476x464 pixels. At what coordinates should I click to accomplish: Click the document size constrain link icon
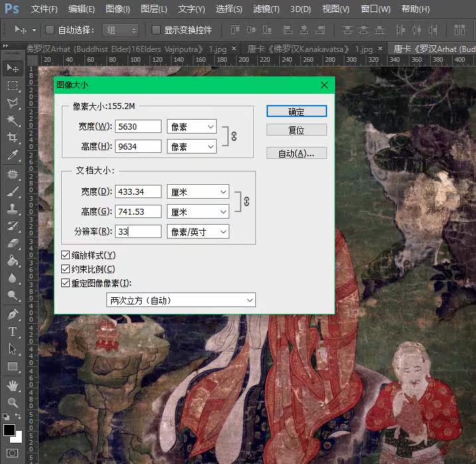[247, 201]
